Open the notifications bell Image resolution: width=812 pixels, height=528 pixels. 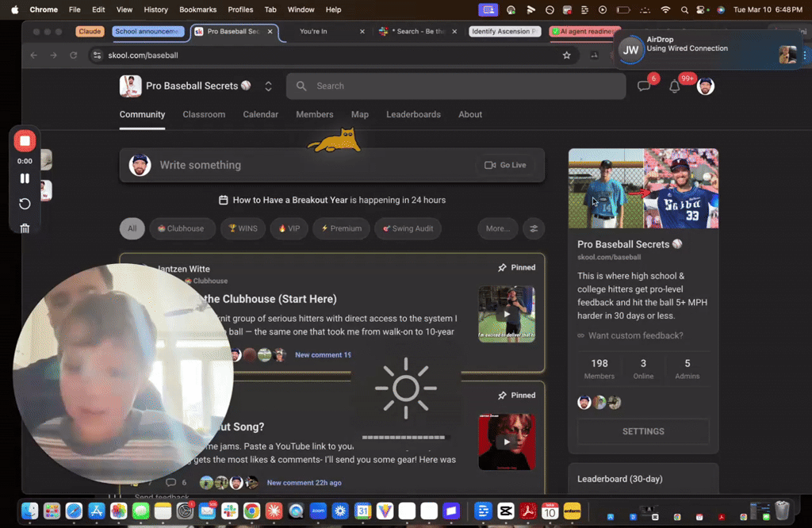[x=674, y=86]
